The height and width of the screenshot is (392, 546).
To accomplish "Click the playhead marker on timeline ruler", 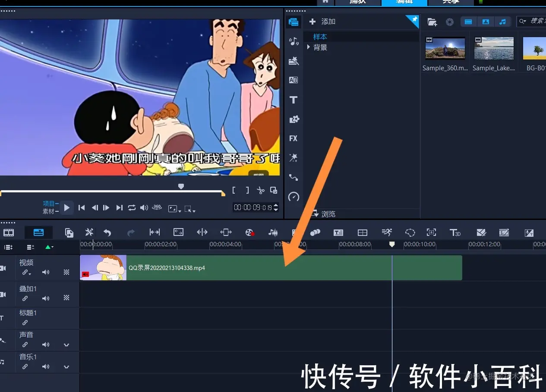I will (x=392, y=244).
